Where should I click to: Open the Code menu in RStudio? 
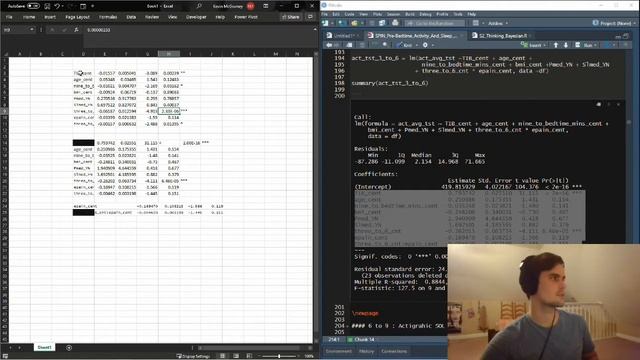pyautogui.click(x=349, y=14)
